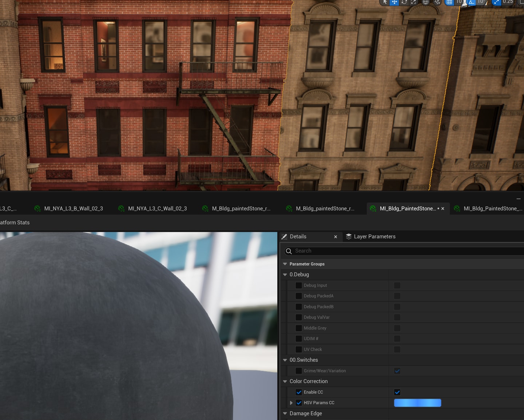Enable override checkbox beside Debug PackedB
The image size is (524, 420).
(299, 307)
